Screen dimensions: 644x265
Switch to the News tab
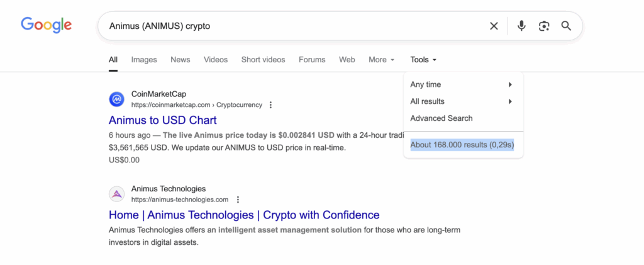[x=180, y=60]
